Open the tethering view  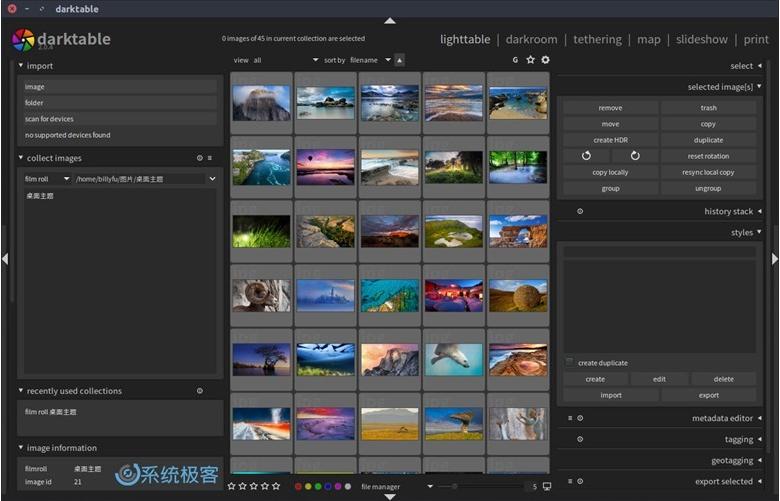click(x=597, y=40)
